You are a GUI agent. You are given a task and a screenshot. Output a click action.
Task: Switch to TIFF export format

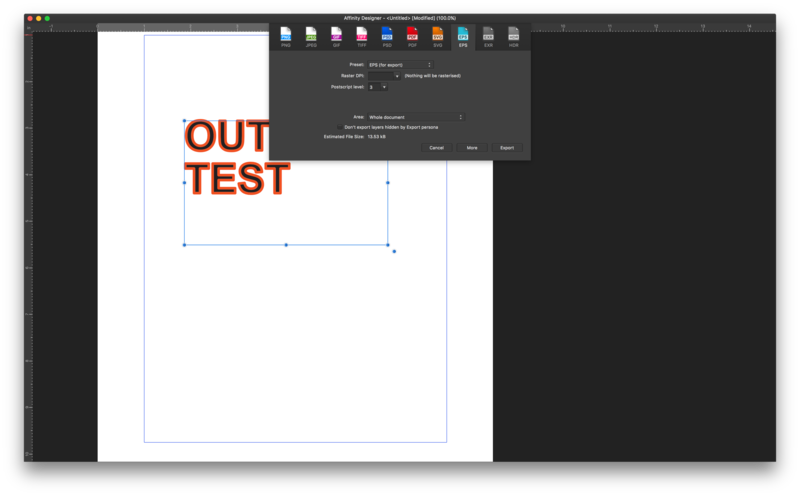point(361,37)
